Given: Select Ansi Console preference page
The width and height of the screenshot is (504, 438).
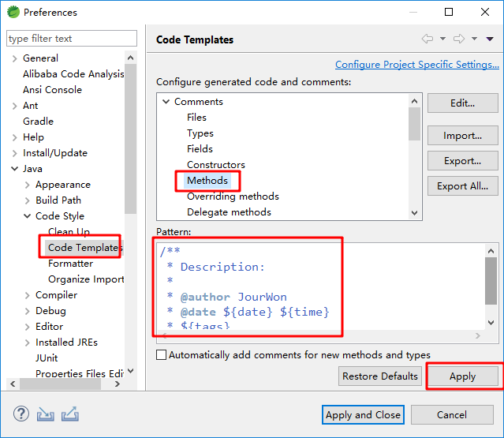Looking at the screenshot, I should pos(52,90).
